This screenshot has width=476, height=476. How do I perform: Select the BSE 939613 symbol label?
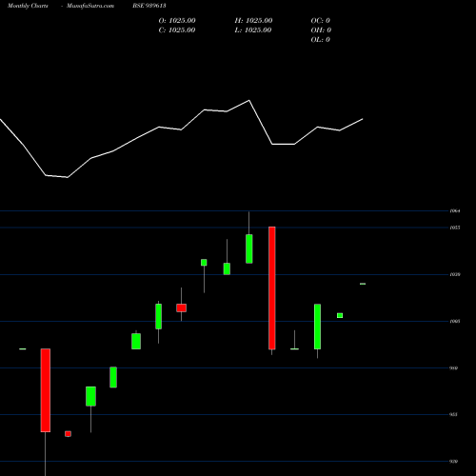(149, 6)
